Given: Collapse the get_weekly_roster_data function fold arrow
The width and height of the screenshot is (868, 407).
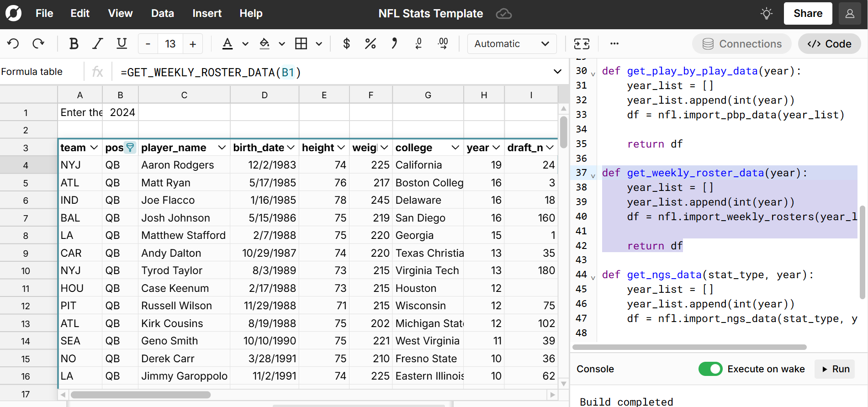Looking at the screenshot, I should pyautogui.click(x=593, y=175).
